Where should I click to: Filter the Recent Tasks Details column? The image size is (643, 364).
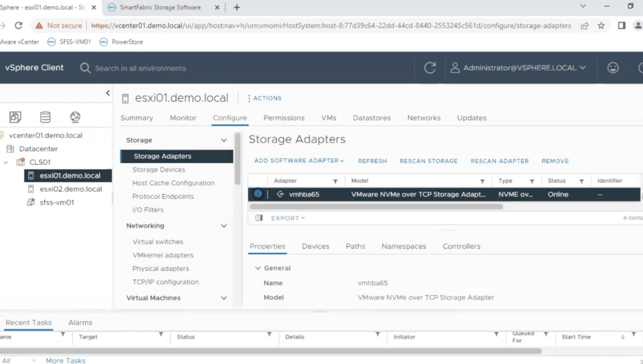(x=377, y=334)
